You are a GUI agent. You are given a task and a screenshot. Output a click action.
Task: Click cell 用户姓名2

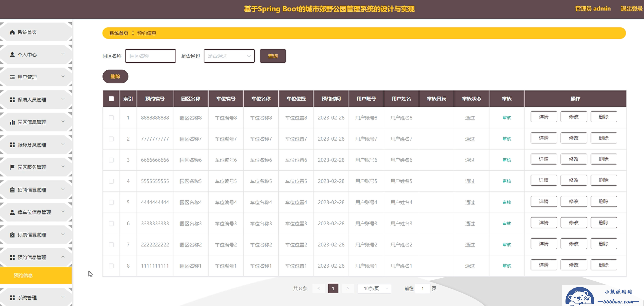pos(401,245)
